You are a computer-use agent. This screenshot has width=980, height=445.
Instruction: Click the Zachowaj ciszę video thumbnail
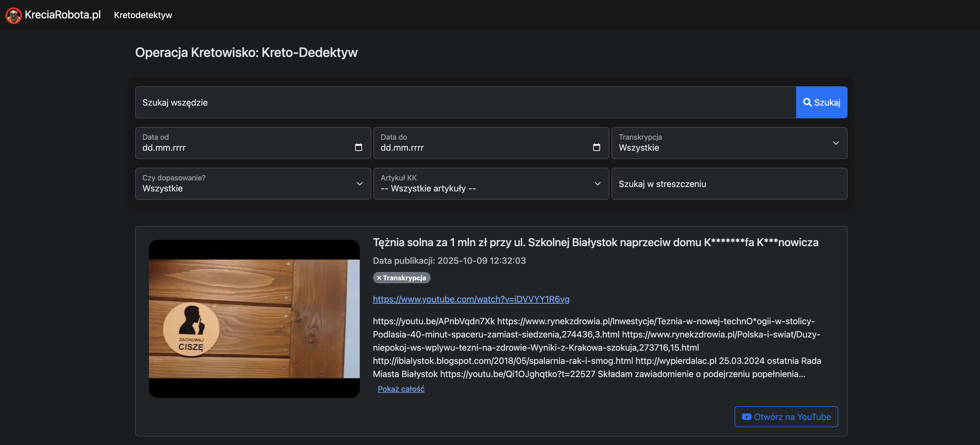click(254, 318)
